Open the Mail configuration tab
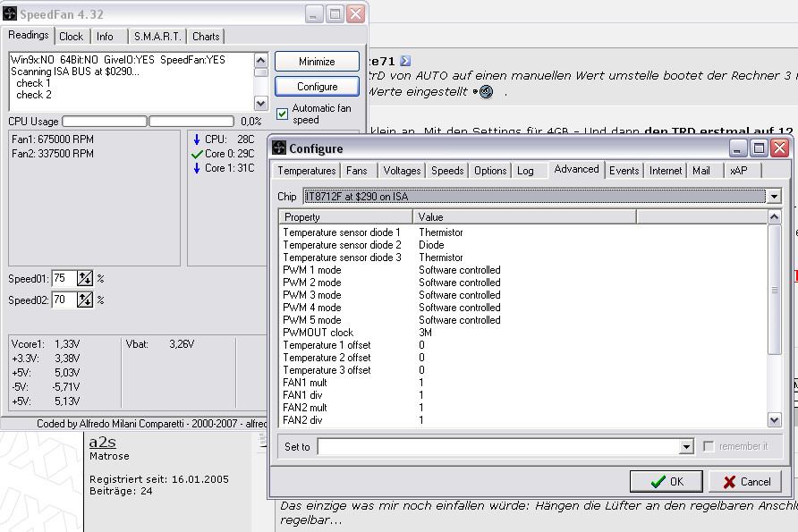The image size is (798, 532). pyautogui.click(x=700, y=171)
